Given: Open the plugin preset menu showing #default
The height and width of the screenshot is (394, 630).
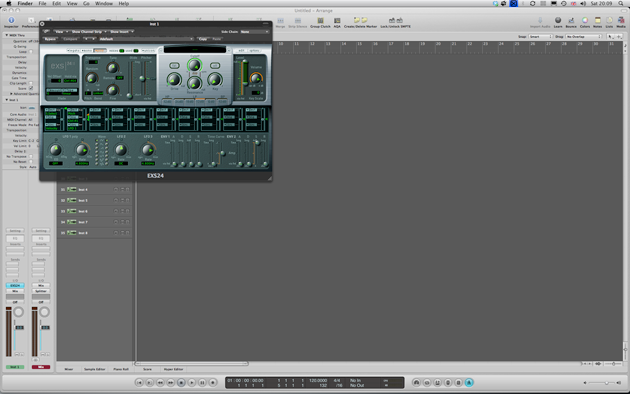Looking at the screenshot, I should tap(146, 39).
